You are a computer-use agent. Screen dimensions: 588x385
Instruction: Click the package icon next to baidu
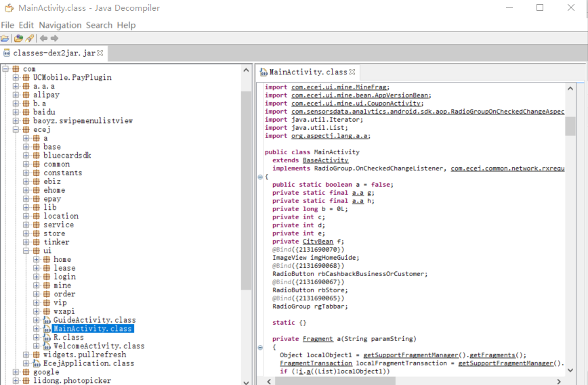tap(26, 112)
